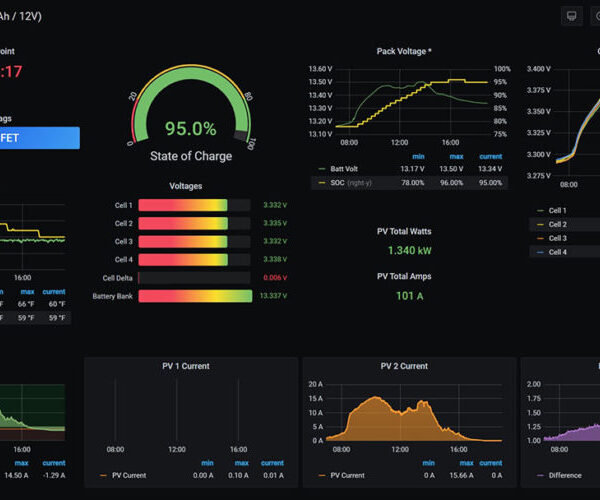The image size is (600, 500).
Task: Open the Voltages panel title menu
Action: (x=186, y=186)
